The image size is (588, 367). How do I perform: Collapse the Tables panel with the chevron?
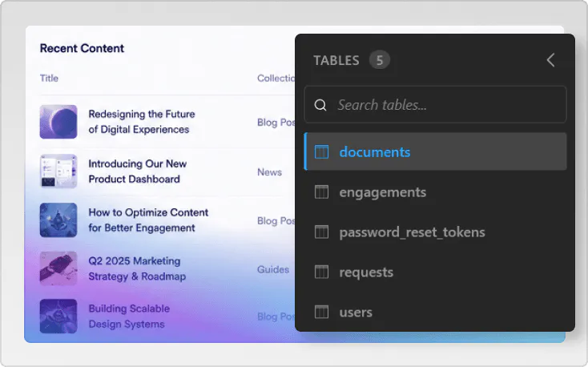pos(550,60)
